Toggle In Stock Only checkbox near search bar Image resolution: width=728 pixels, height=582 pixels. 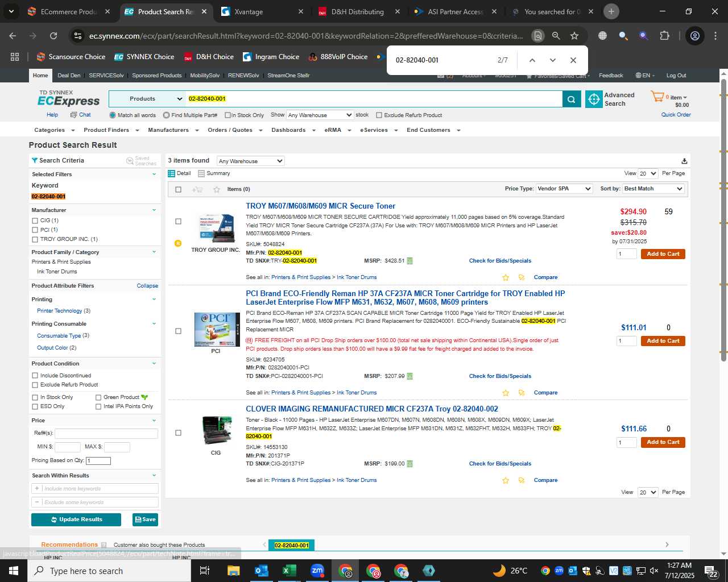(227, 115)
